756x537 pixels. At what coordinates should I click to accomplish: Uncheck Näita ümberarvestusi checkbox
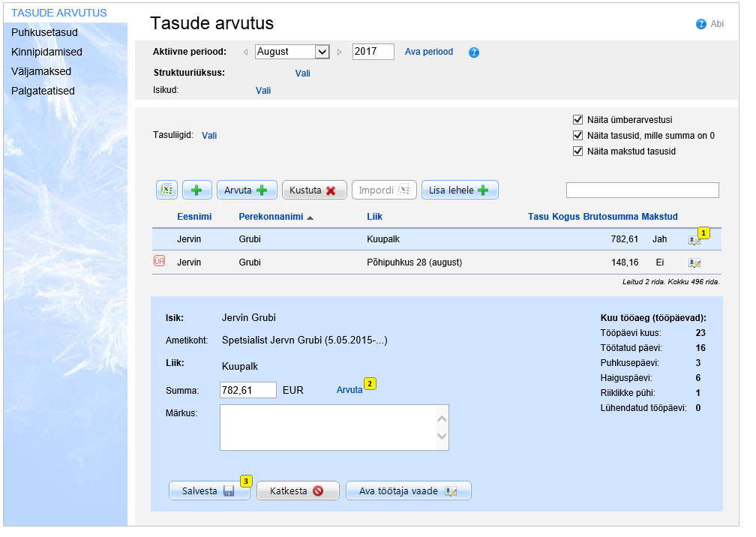[577, 120]
